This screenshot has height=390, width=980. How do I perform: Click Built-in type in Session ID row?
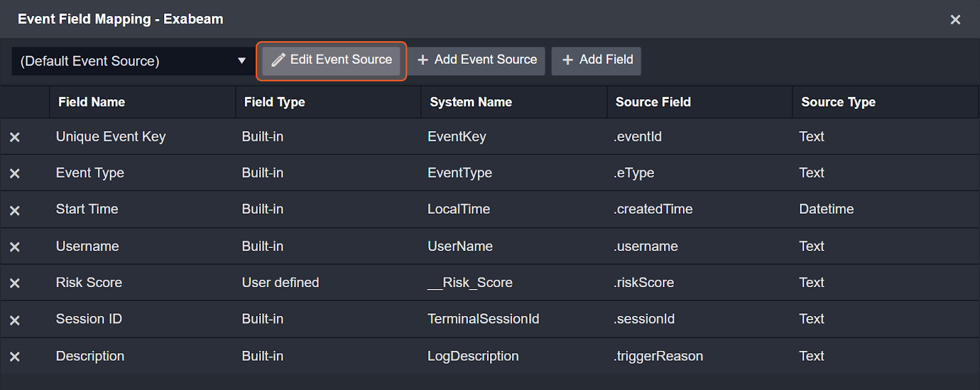[x=263, y=318]
